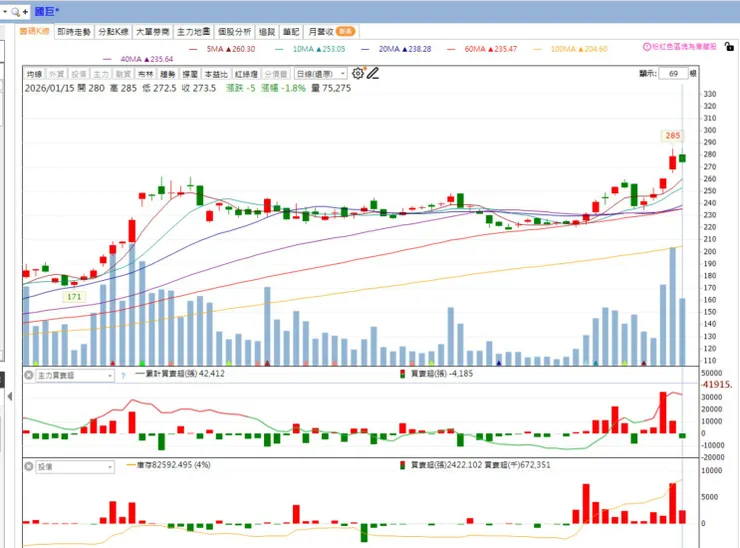This screenshot has width=740, height=548.
Task: Click the 新 badge on 月營收 tab
Action: point(345,32)
